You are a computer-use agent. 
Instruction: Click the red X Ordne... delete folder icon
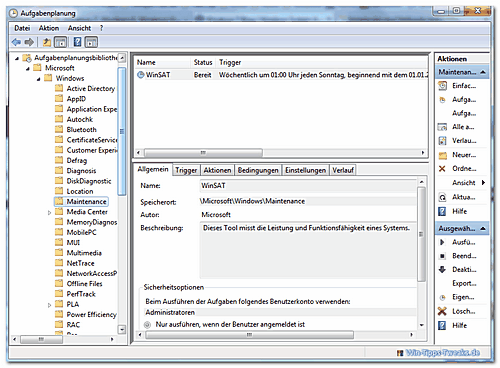[x=442, y=169]
